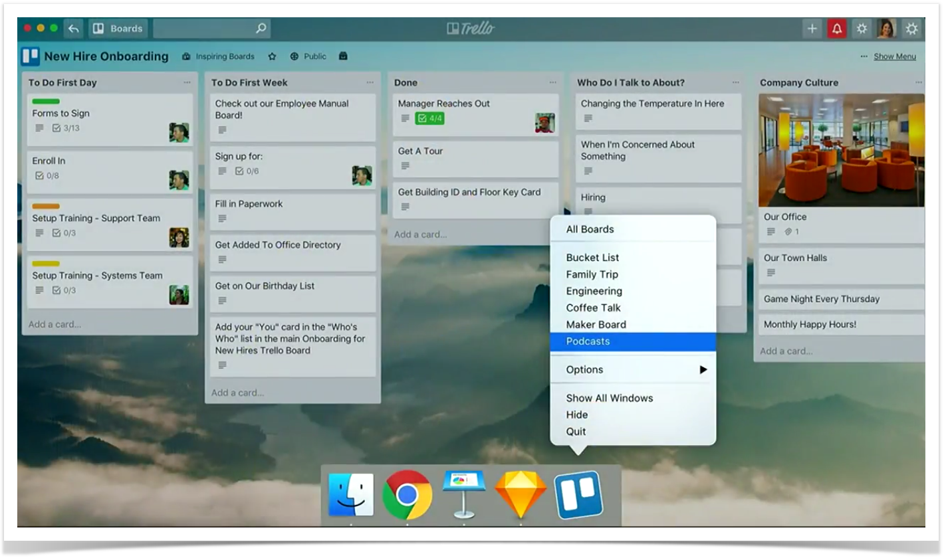Click the icon right of the Public label

[343, 56]
